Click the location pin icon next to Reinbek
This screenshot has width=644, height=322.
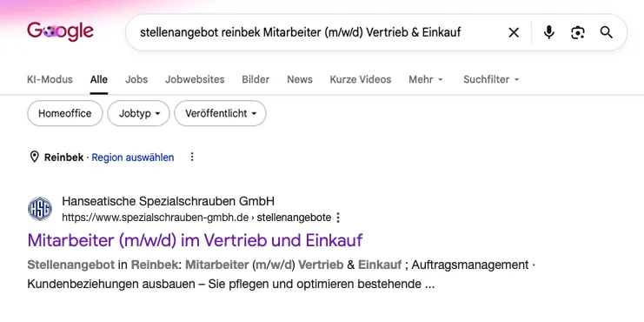pos(35,157)
